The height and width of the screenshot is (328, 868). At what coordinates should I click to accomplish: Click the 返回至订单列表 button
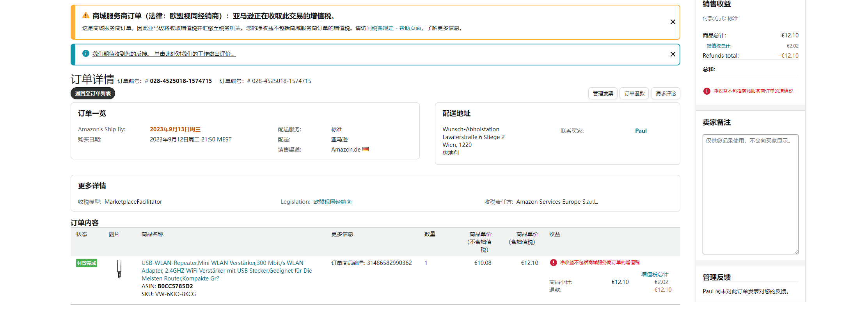(x=93, y=93)
